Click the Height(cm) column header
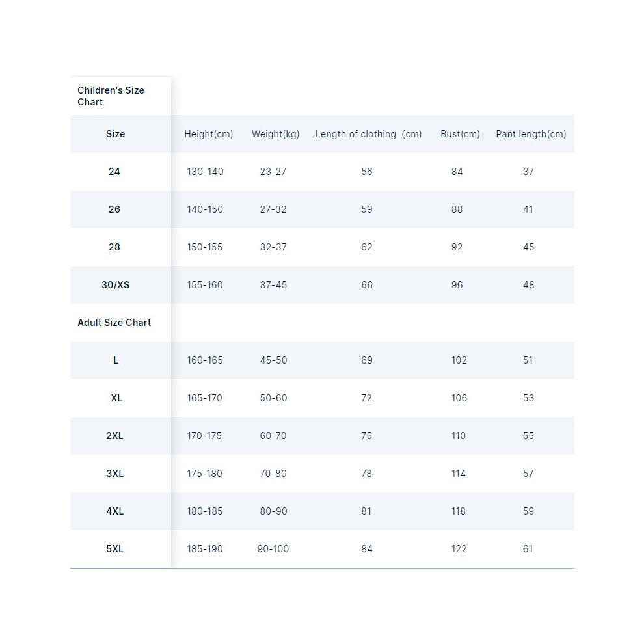Viewport: 644px width, 644px height. point(209,134)
